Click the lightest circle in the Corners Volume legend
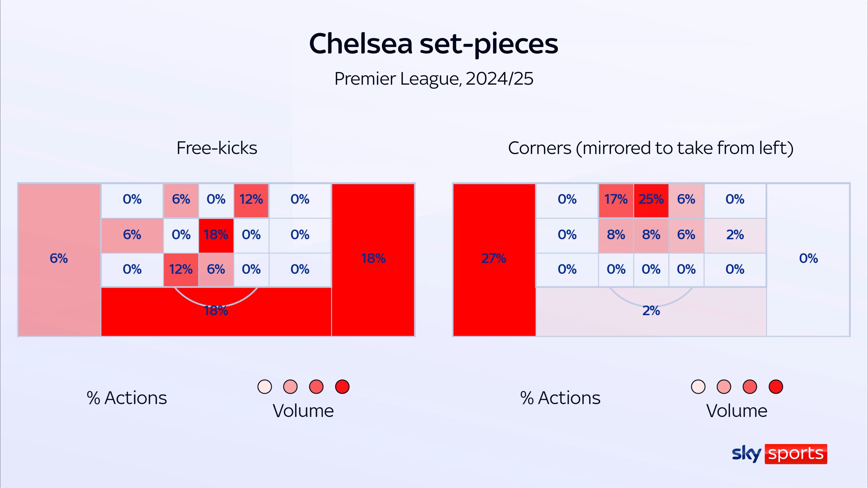This screenshot has width=868, height=488. 698,386
